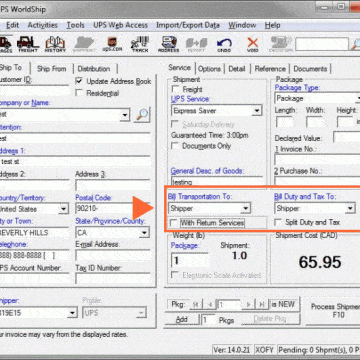Screen dimensions: 360x360
Task: Open the Bill Duty and Tax To dropdown
Action: point(350,209)
